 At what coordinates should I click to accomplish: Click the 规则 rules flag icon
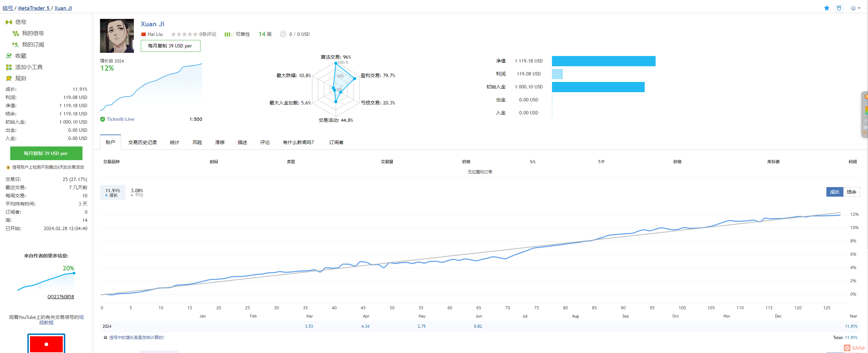coord(9,79)
